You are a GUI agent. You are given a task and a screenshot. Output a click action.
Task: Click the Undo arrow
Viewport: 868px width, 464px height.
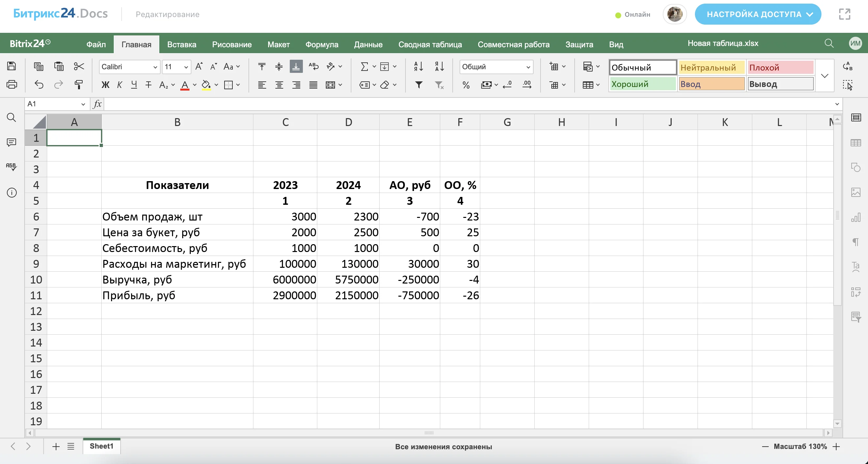point(39,85)
